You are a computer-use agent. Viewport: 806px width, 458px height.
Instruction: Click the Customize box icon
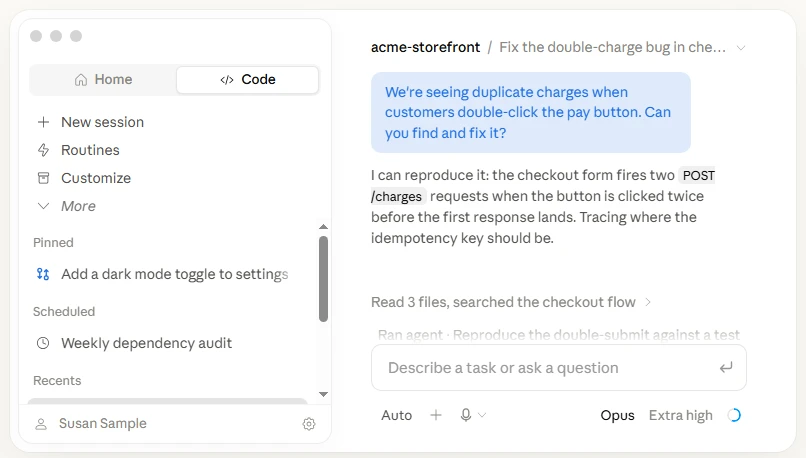point(44,178)
